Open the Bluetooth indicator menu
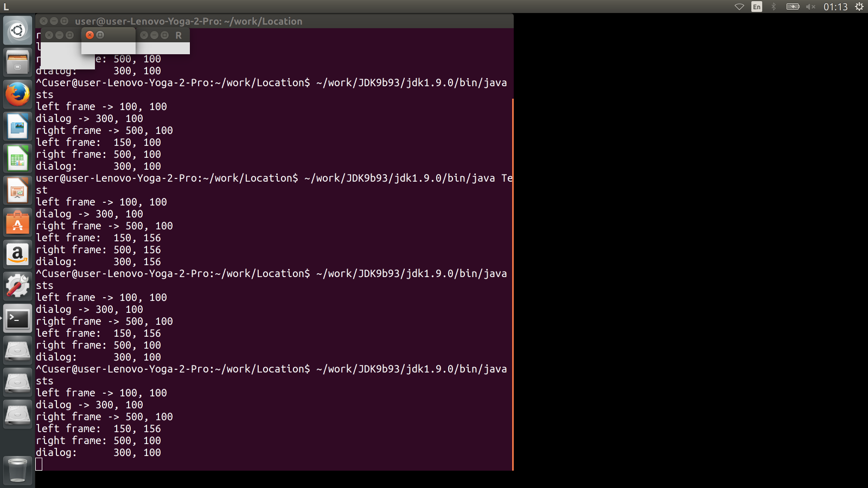 [774, 7]
